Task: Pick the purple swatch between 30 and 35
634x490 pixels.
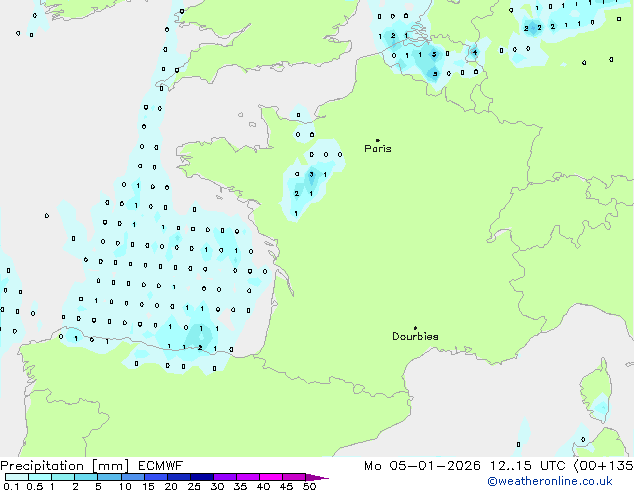Action: (x=225, y=477)
